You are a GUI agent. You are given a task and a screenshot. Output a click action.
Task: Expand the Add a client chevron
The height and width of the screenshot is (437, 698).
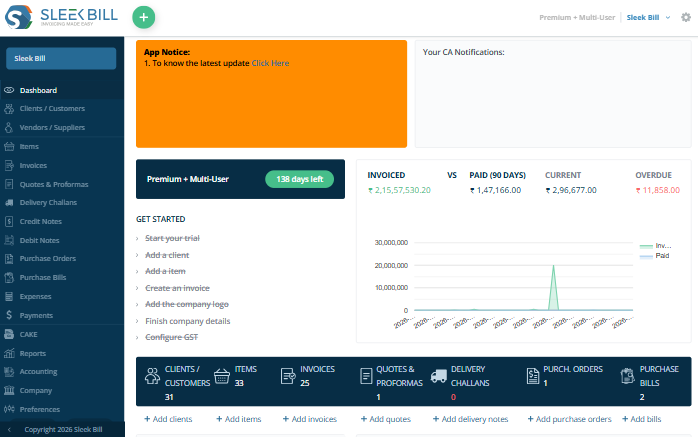[x=137, y=255]
